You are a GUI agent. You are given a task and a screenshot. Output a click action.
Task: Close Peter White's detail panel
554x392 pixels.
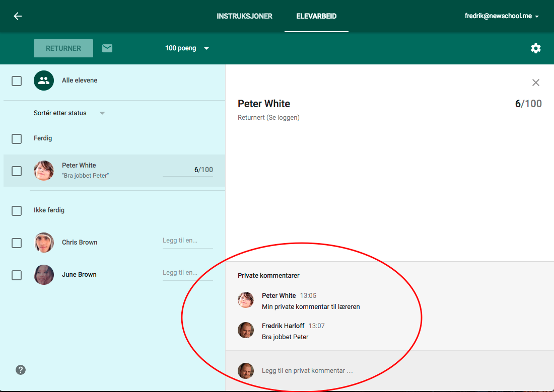536,83
